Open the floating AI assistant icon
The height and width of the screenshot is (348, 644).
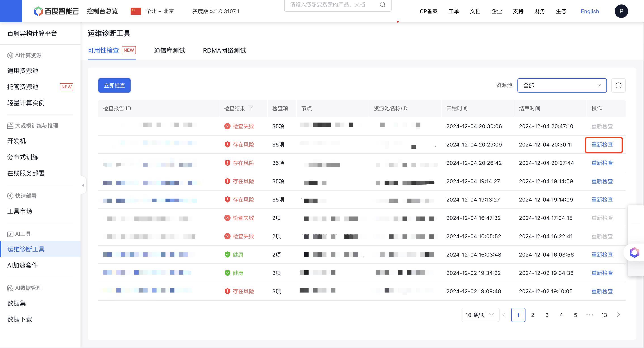635,253
